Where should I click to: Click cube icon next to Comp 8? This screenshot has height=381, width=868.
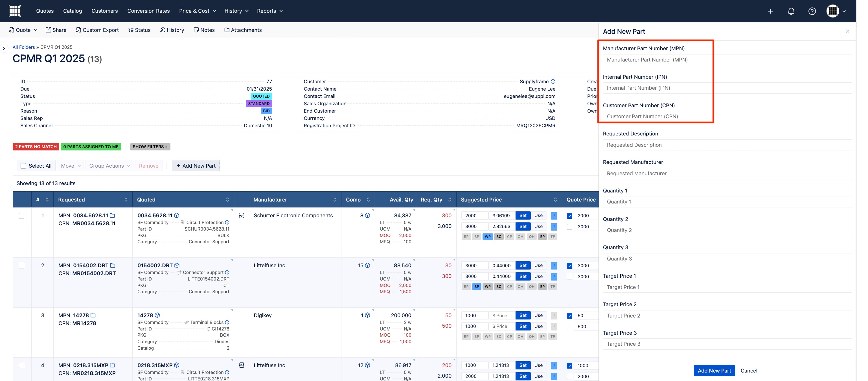point(368,216)
